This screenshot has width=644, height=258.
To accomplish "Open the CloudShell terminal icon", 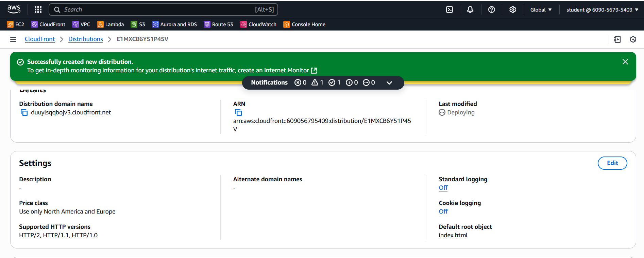I will [x=450, y=10].
